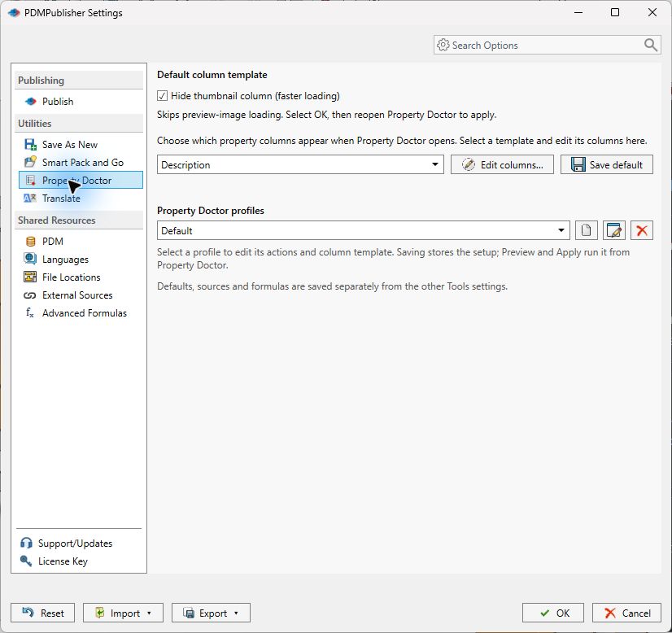Click Save default button
This screenshot has width=672, height=633.
[x=606, y=164]
